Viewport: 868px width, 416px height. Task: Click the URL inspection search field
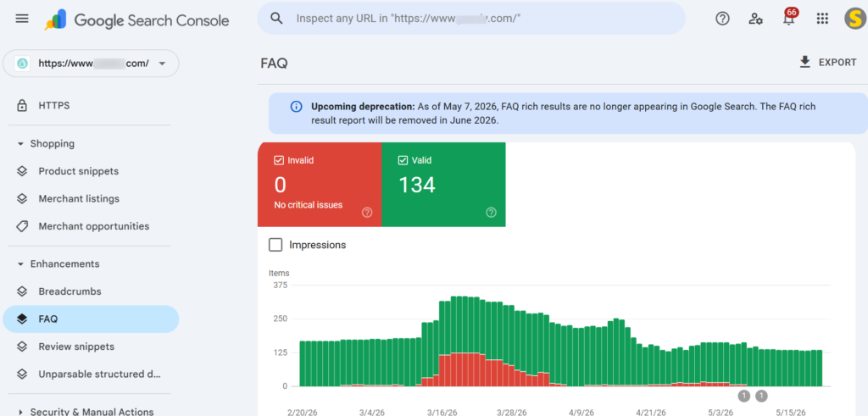(471, 19)
